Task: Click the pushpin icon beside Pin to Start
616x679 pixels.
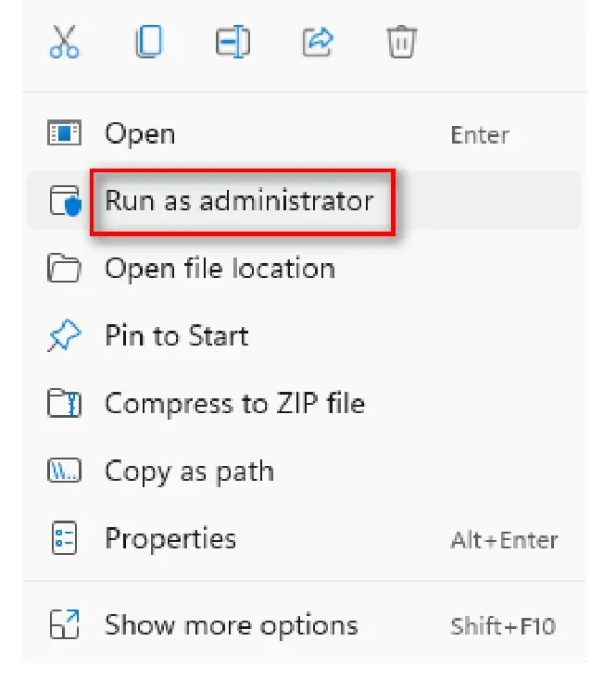Action: 65,336
